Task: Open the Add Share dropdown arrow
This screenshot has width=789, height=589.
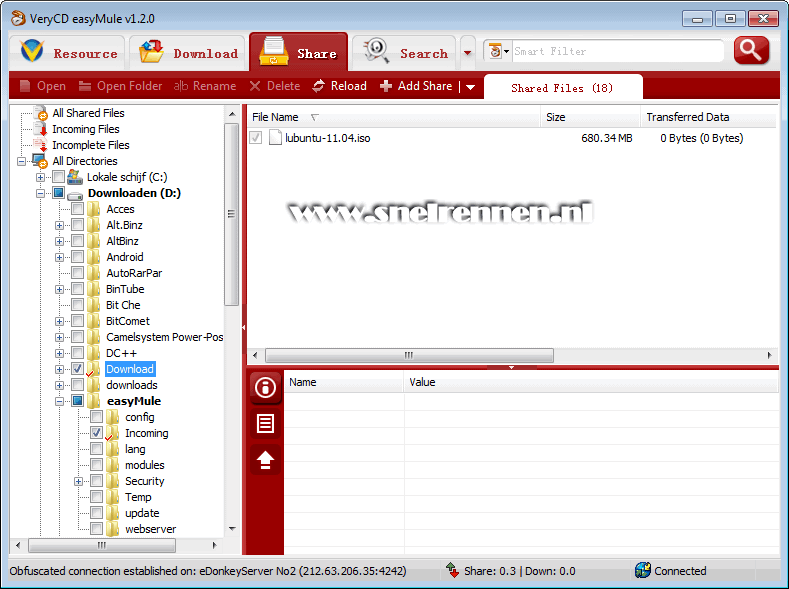Action: 470,87
